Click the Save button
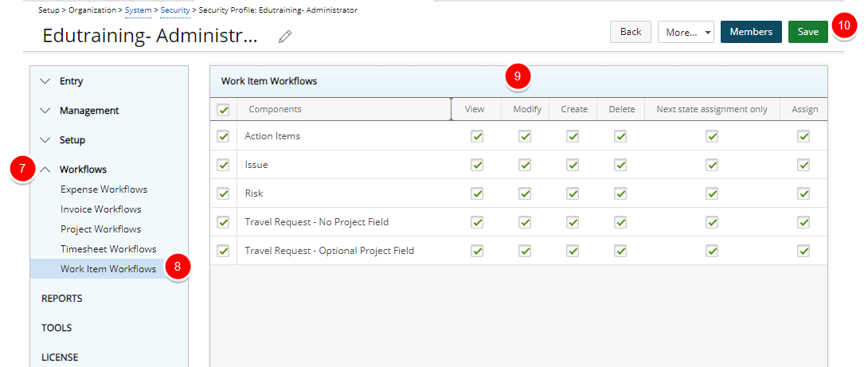868x367 pixels. 807,32
